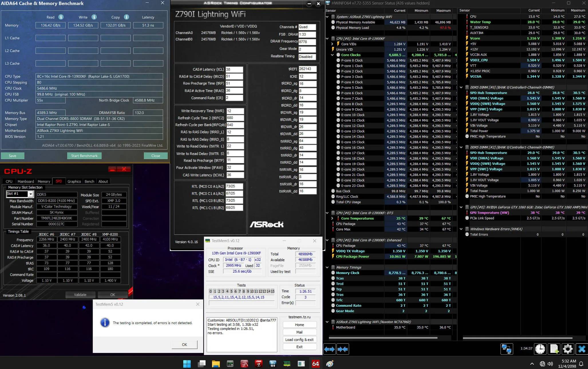Click Validate button in CPU-Z
588x369 pixels.
pyautogui.click(x=80, y=295)
